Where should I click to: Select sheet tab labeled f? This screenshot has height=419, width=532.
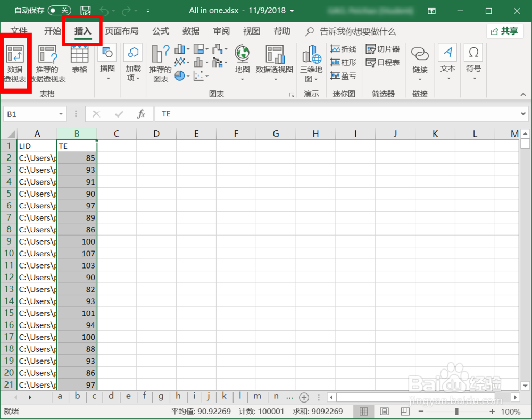pos(144,396)
